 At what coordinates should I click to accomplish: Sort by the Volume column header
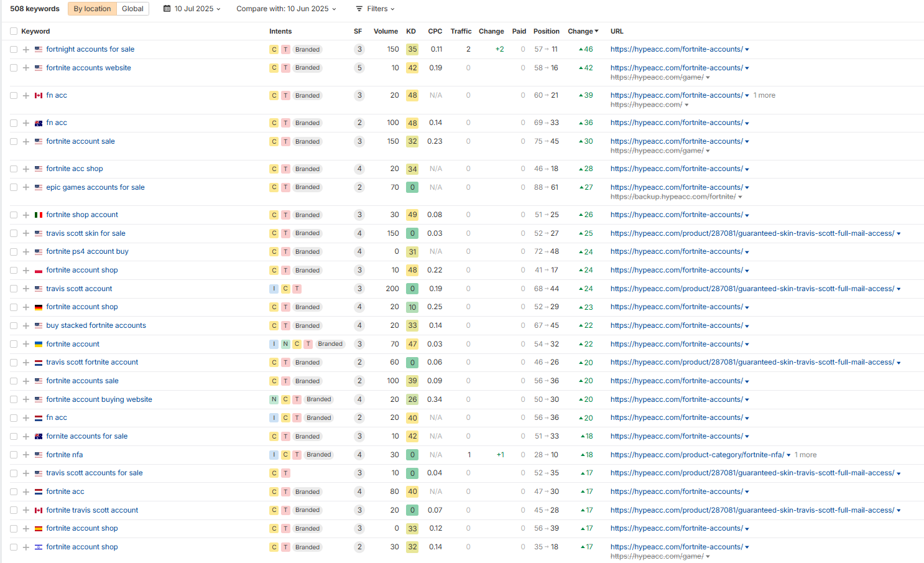coord(386,31)
